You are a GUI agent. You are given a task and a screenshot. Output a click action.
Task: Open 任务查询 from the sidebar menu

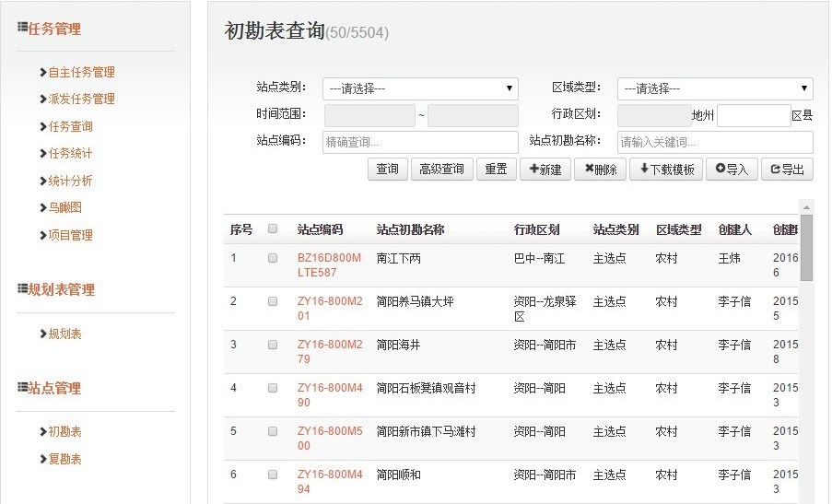point(70,126)
